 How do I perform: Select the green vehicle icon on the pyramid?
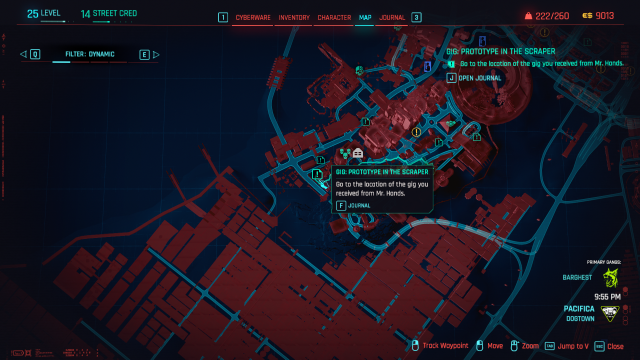[450, 123]
